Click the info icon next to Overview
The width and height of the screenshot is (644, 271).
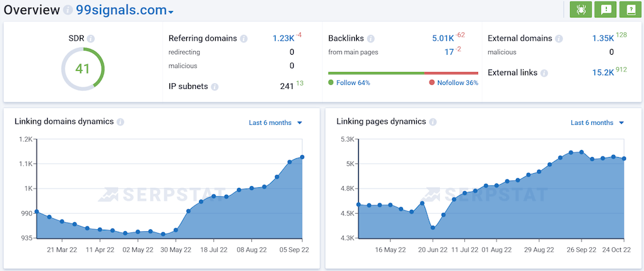pyautogui.click(x=68, y=11)
